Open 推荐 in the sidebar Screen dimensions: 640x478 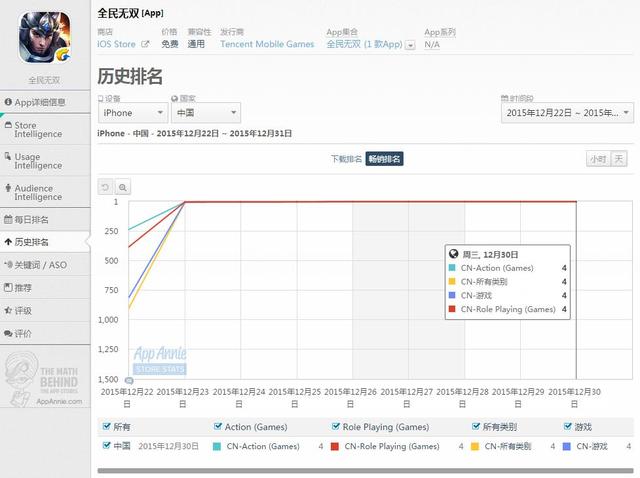[x=45, y=288]
